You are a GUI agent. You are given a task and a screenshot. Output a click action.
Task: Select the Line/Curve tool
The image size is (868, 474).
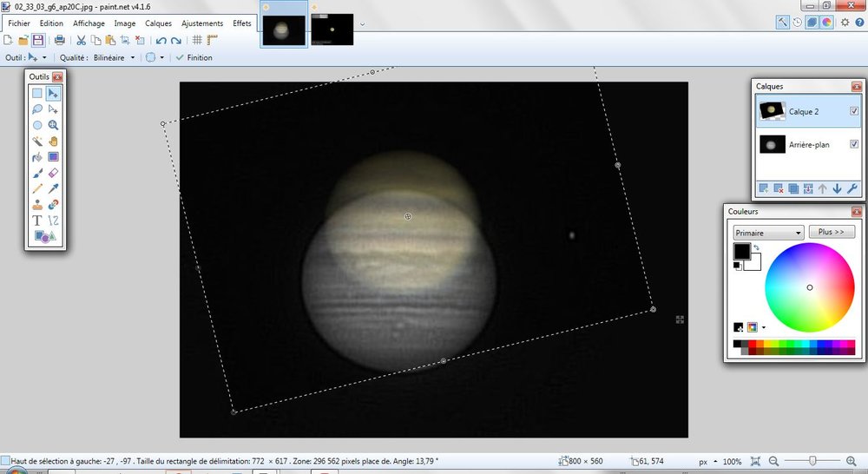click(53, 221)
